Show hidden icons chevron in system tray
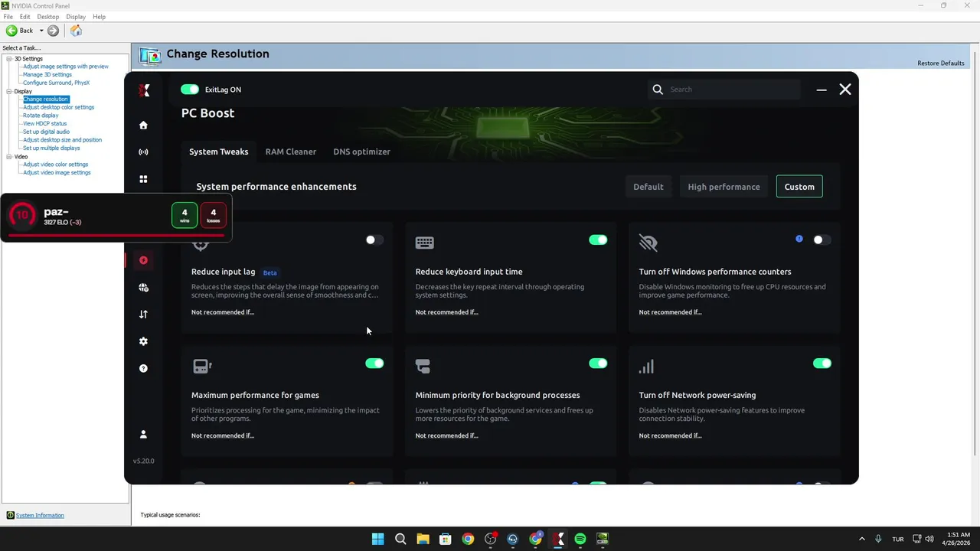The image size is (980, 551). pyautogui.click(x=861, y=539)
